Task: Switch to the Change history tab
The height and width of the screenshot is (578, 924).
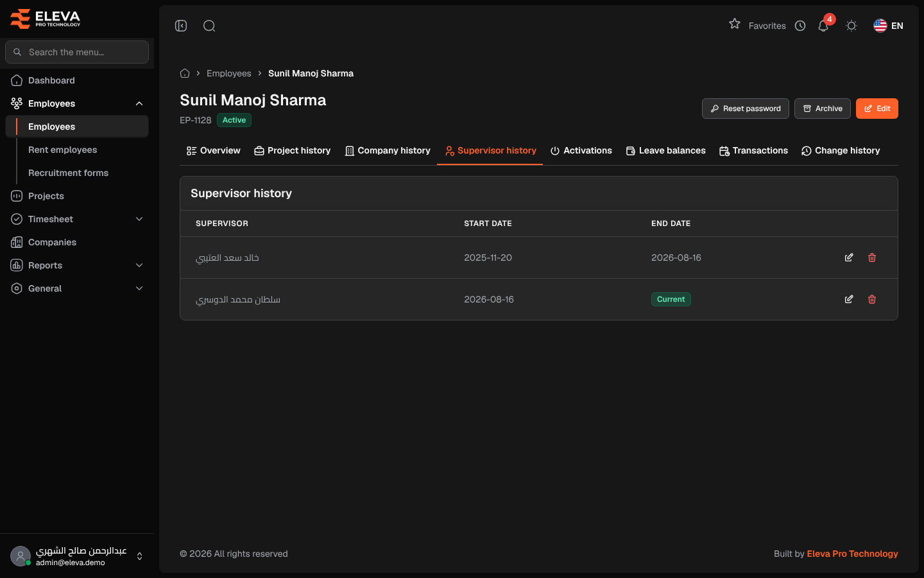Action: [841, 151]
